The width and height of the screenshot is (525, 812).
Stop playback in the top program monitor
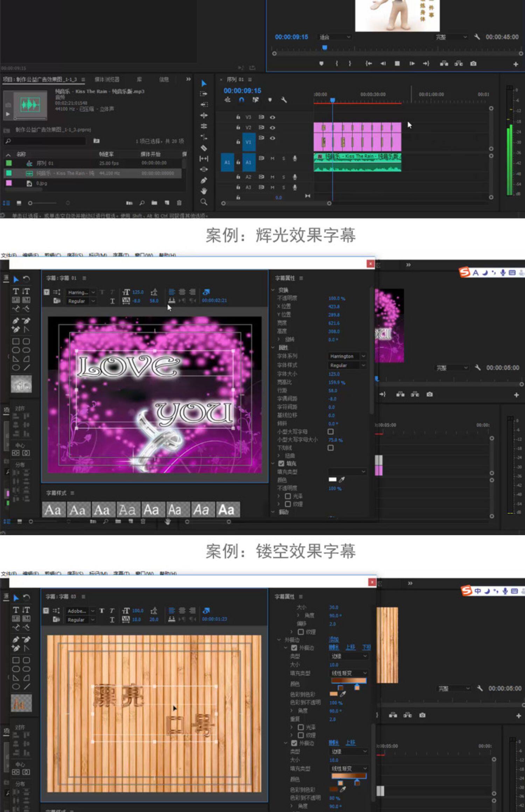(397, 64)
